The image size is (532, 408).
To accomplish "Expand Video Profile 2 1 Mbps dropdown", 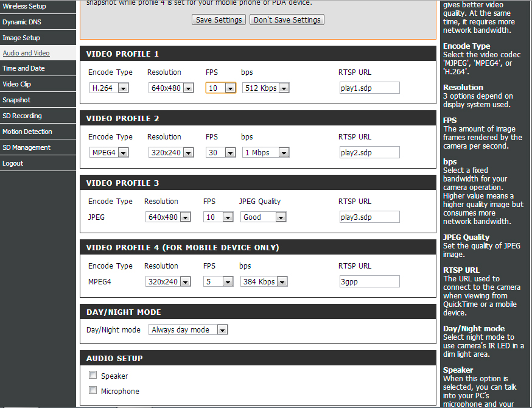I will click(x=265, y=152).
